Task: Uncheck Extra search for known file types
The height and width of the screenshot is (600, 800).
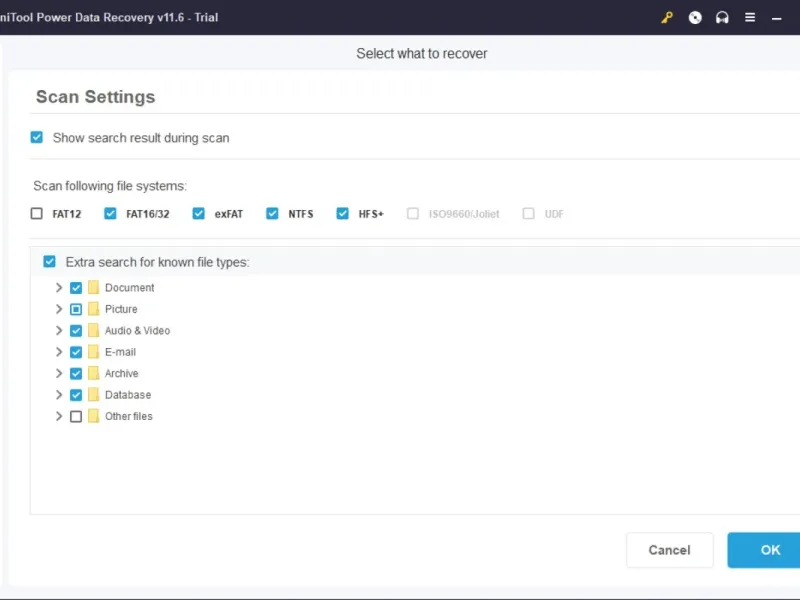Action: (49, 262)
